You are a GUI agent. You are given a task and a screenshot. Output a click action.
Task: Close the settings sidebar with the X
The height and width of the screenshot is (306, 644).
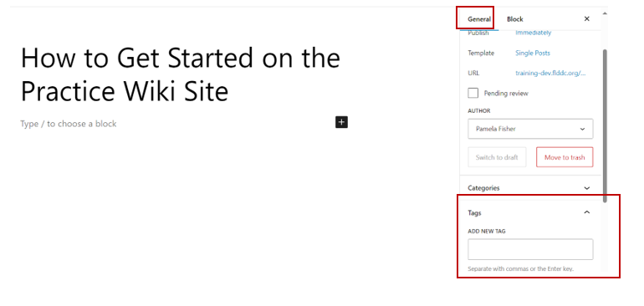pyautogui.click(x=587, y=19)
